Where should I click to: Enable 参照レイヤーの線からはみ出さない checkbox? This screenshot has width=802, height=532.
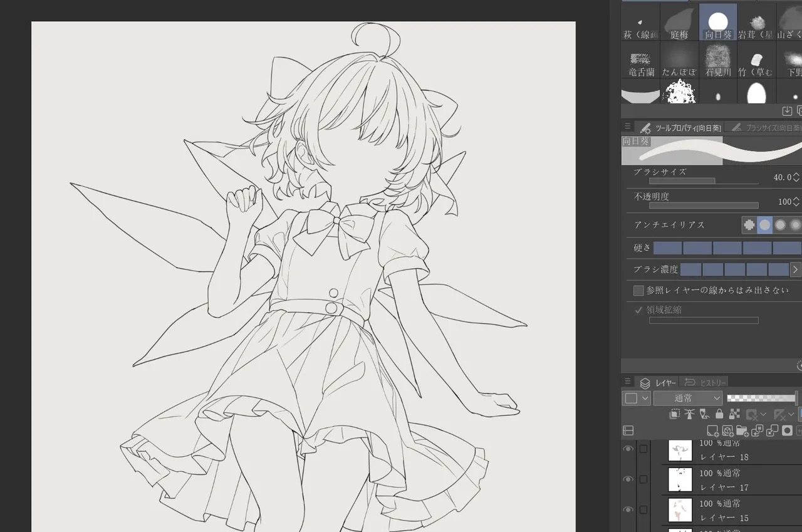[638, 291]
